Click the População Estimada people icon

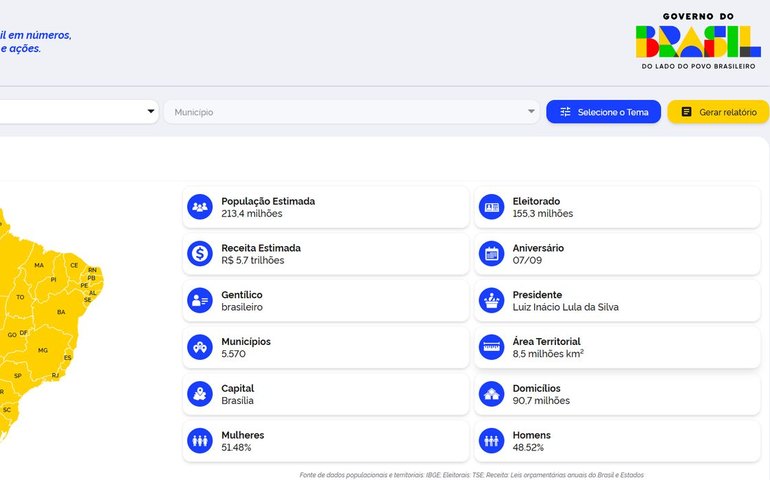tap(200, 207)
